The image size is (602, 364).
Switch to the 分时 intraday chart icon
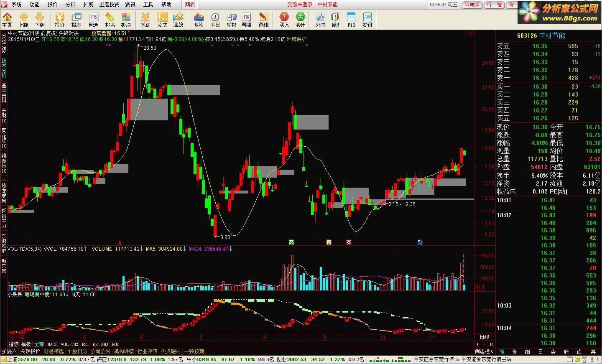(320, 20)
